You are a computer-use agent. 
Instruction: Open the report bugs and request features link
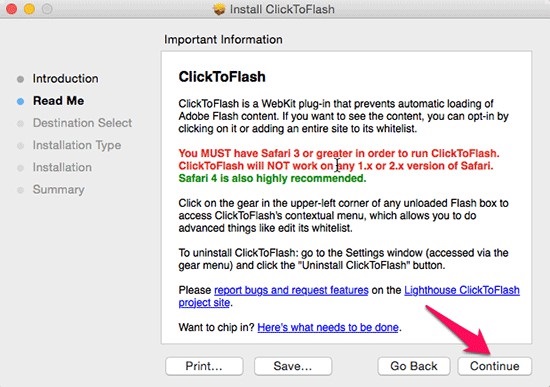pos(291,290)
